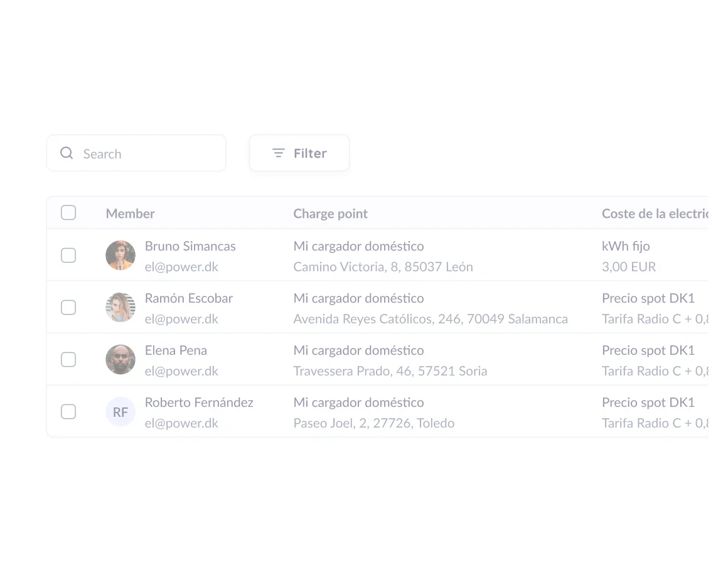Focus the Search input field
The width and height of the screenshot is (728, 565).
136,153
